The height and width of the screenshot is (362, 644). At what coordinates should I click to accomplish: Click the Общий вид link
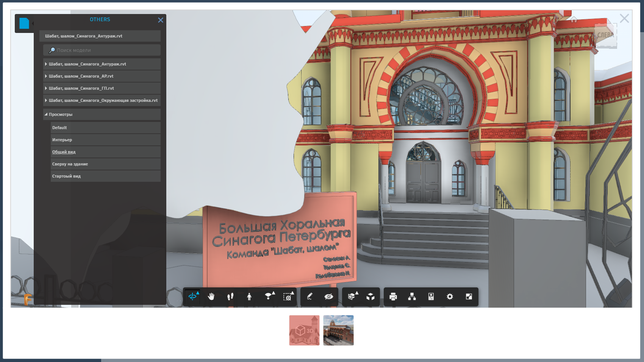coord(64,152)
